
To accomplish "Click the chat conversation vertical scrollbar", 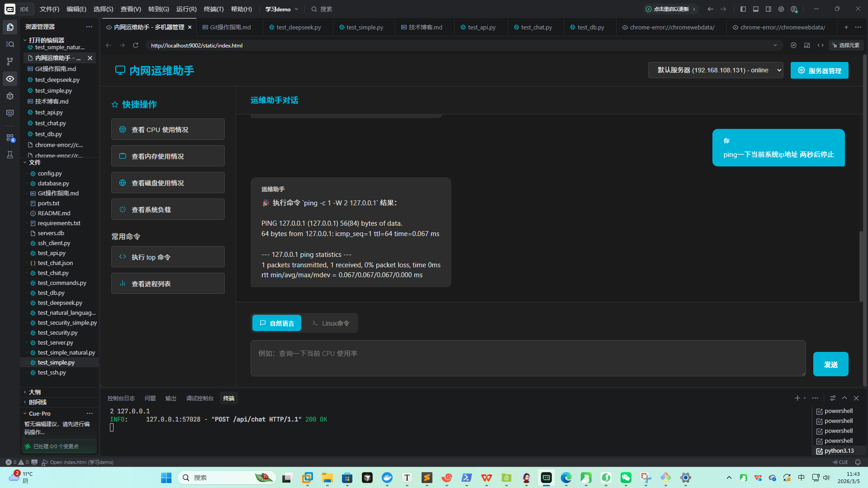I will (861, 266).
